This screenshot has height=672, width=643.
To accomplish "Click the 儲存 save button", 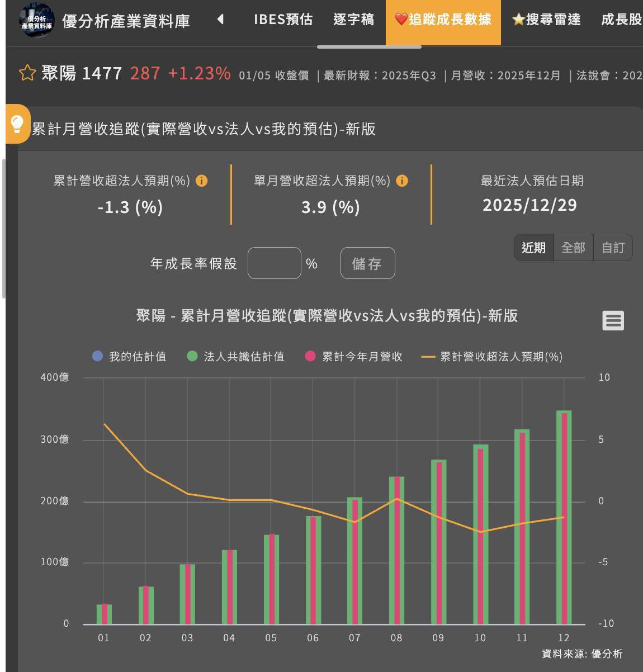I will (x=367, y=263).
